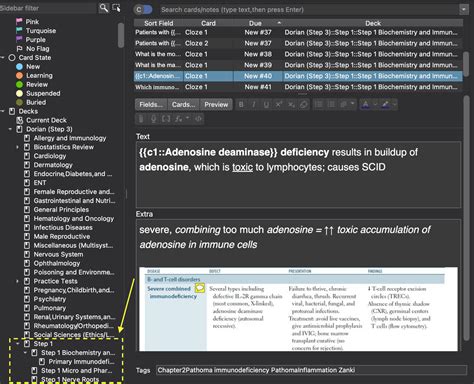474x384 pixels.
Task: Collapse the Dorian (Step 3) deck
Action: tap(10, 129)
